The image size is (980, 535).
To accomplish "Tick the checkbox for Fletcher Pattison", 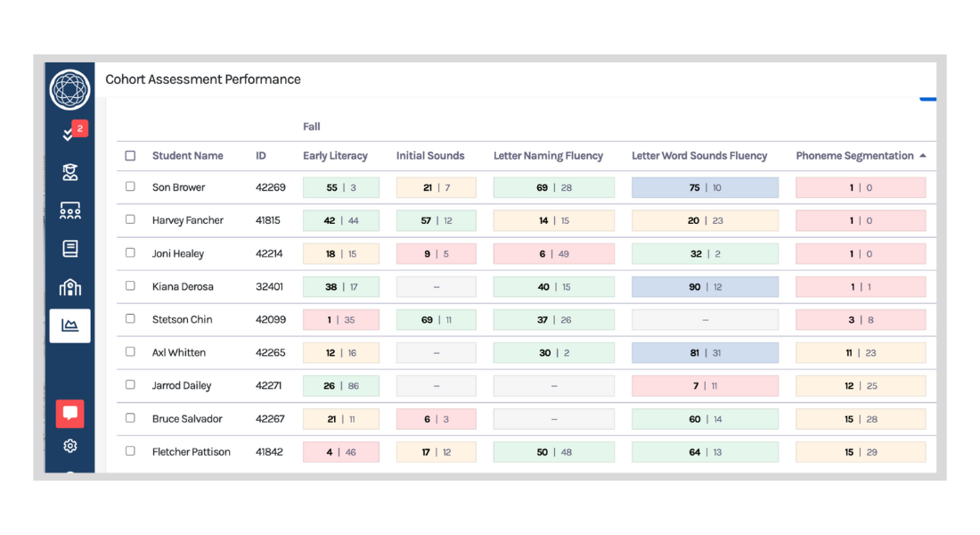I will click(x=130, y=451).
